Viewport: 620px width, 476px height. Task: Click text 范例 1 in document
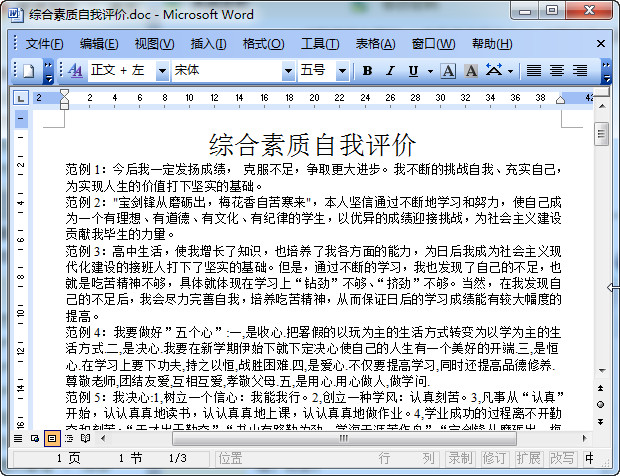[83, 170]
